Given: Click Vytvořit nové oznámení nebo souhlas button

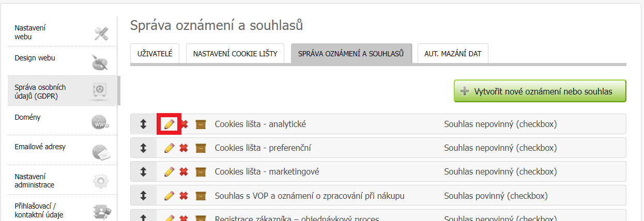Looking at the screenshot, I should point(540,91).
